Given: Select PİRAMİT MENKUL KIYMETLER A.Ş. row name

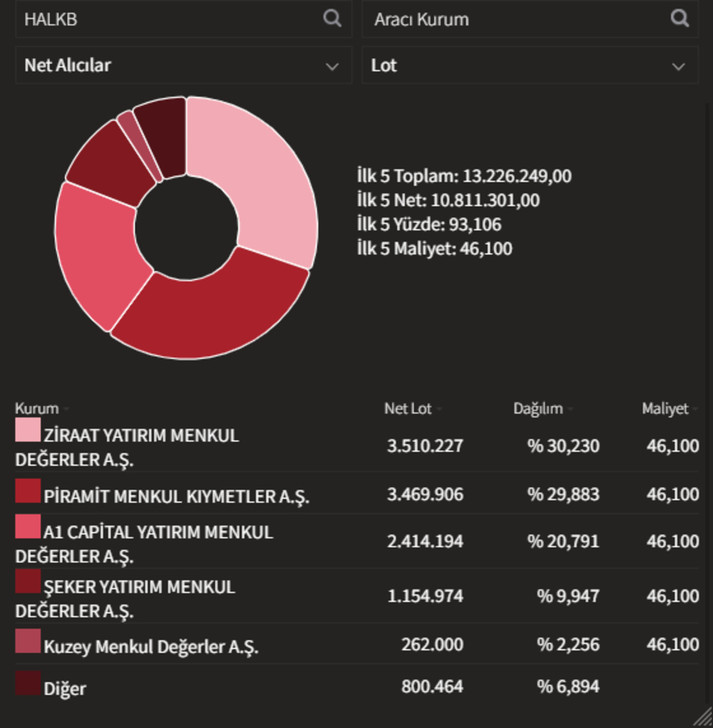Looking at the screenshot, I should [176, 496].
